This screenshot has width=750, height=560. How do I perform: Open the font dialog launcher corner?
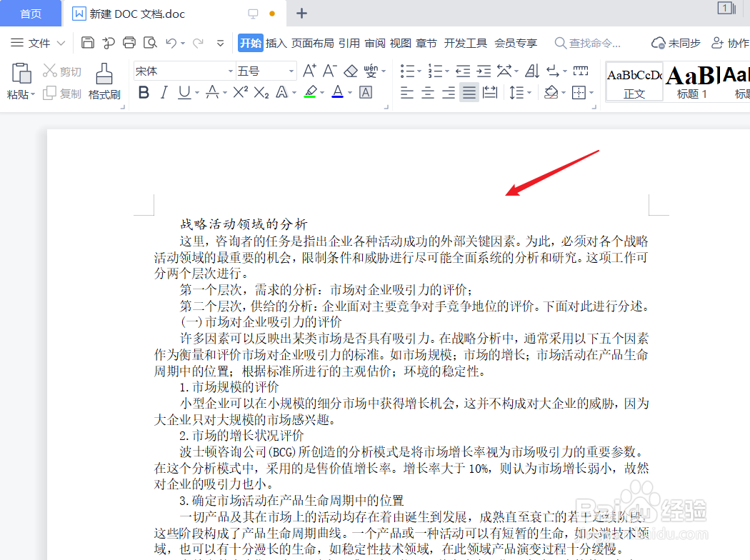click(386, 108)
